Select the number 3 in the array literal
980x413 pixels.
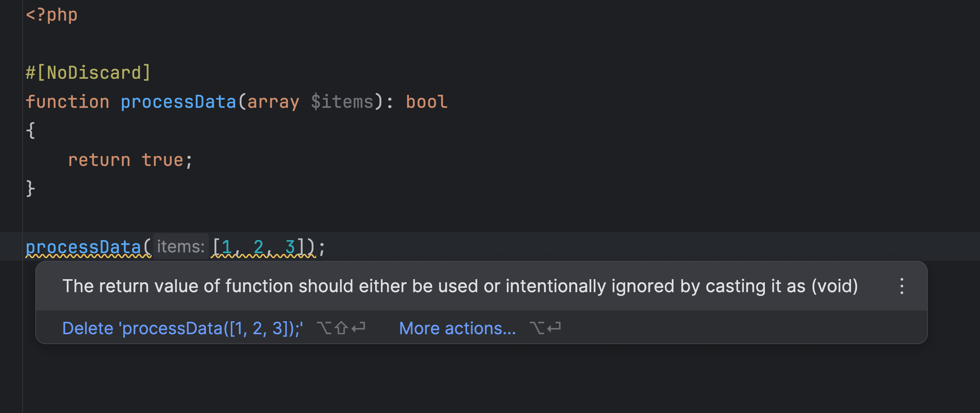click(290, 246)
